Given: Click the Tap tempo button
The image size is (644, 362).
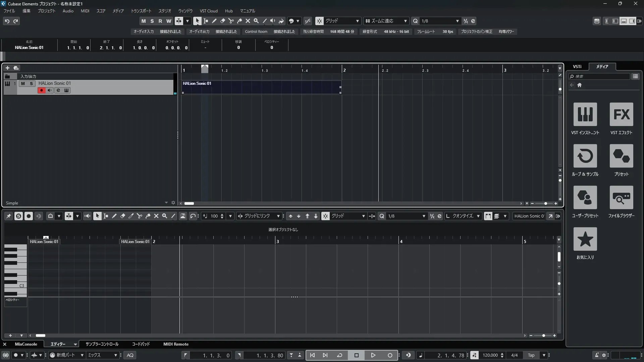Looking at the screenshot, I should click(x=531, y=355).
